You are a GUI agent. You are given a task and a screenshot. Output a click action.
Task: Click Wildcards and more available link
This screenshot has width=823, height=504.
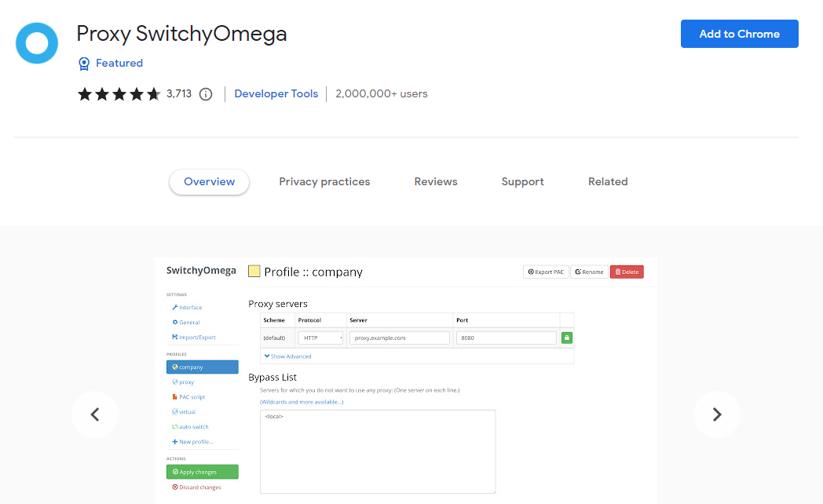(302, 402)
